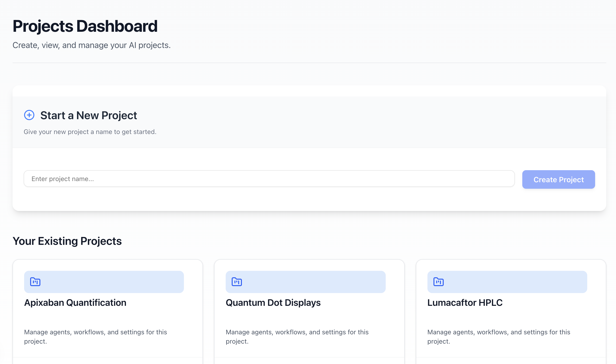616x364 pixels.
Task: Click the folder icon on Quantum Dot Displays card
Action: pos(237,282)
